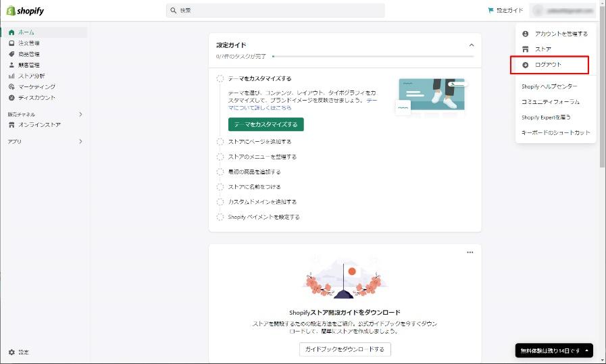Click the orders icon beside 注文管理
The width and height of the screenshot is (606, 364).
(11, 43)
